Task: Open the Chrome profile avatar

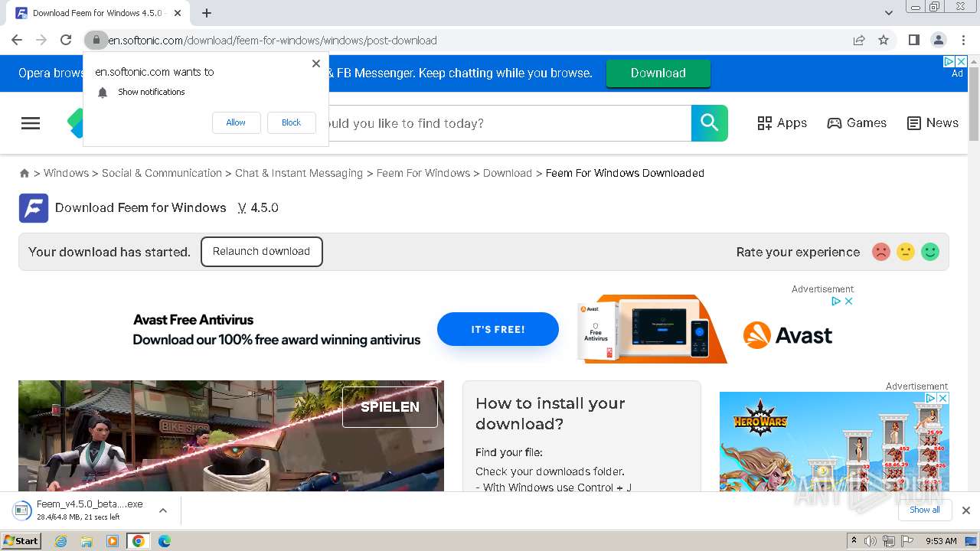Action: 938,40
